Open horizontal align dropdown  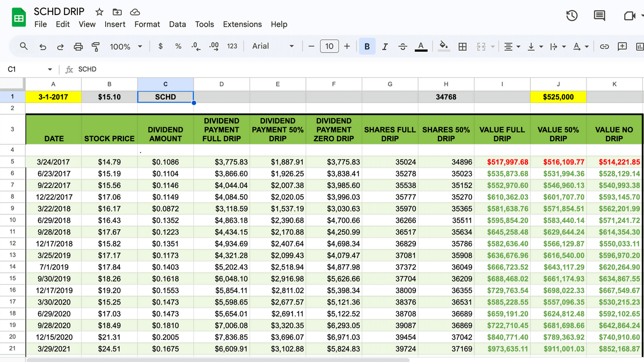[513, 47]
